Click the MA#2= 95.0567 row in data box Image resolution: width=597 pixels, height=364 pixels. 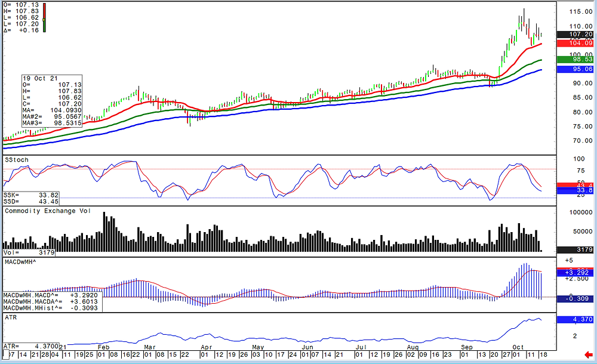pyautogui.click(x=52, y=117)
